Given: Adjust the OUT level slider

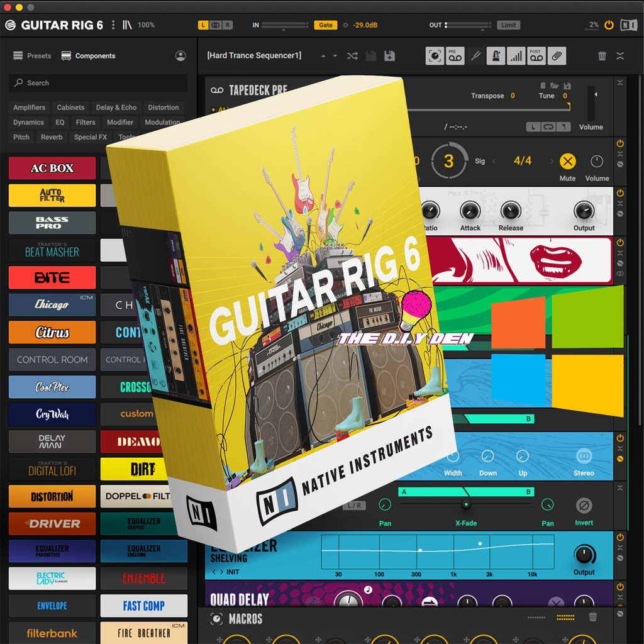Looking at the screenshot, I should click(x=469, y=25).
